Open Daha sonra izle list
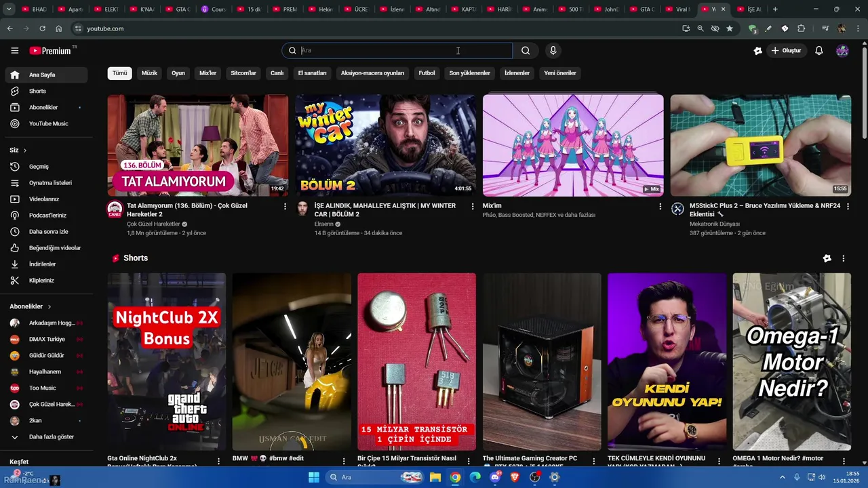 point(46,232)
